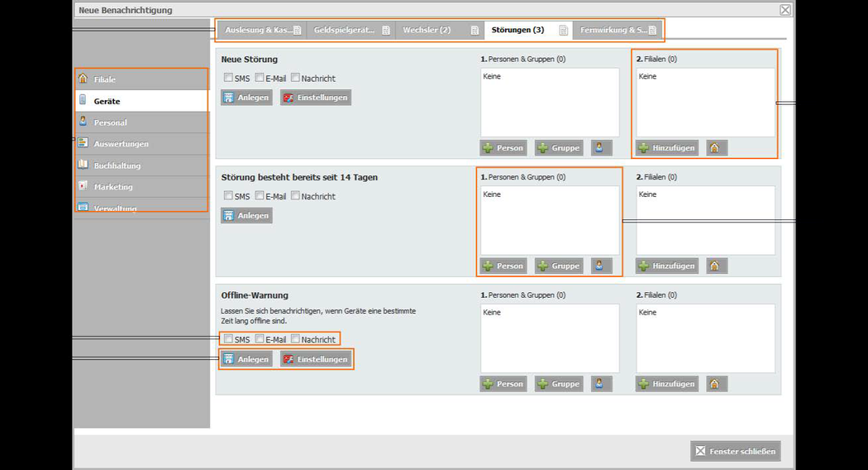This screenshot has height=470, width=868.
Task: Check E-Mail for 14 Tagen Störung
Action: 259,195
